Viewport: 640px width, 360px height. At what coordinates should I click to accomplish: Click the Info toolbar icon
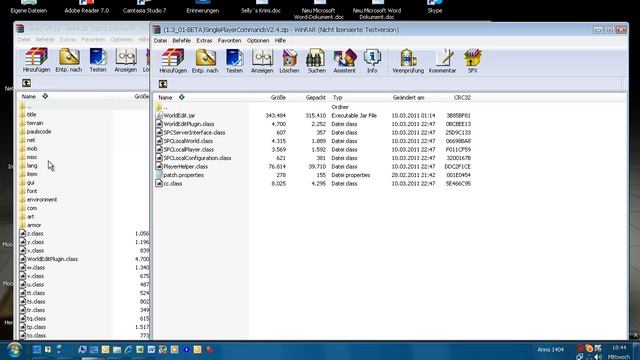(372, 61)
